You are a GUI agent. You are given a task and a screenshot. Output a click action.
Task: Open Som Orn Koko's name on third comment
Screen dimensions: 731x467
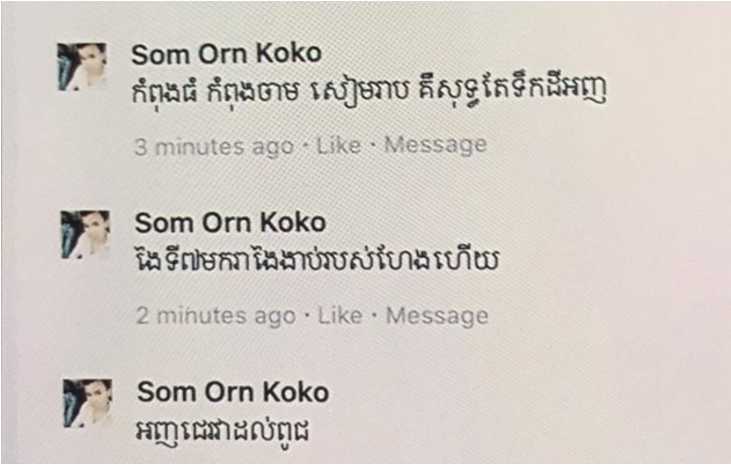tap(233, 390)
